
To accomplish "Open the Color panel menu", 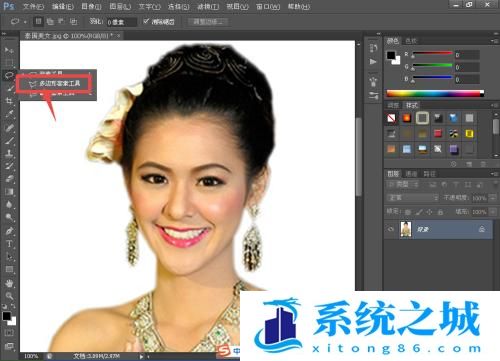I will point(494,41).
